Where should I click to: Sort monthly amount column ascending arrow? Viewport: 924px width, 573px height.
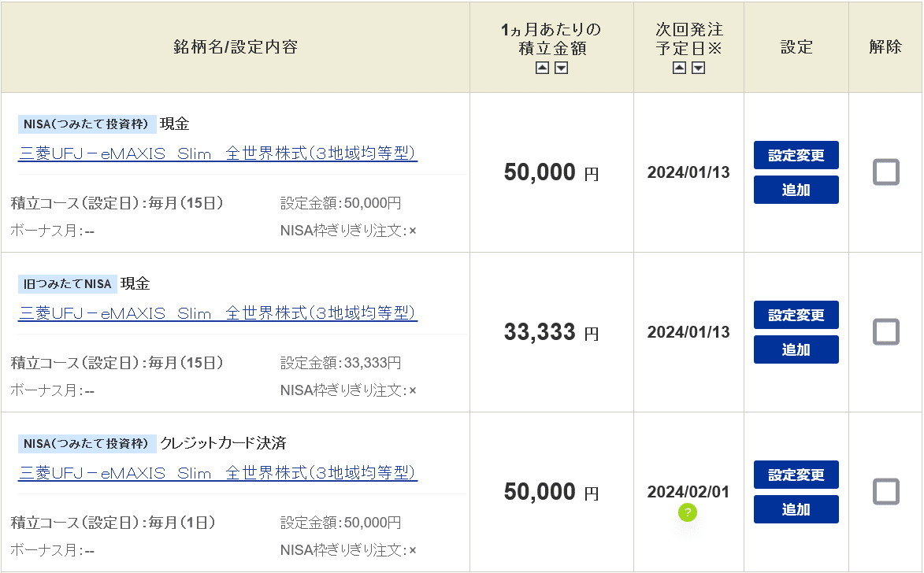pyautogui.click(x=542, y=68)
